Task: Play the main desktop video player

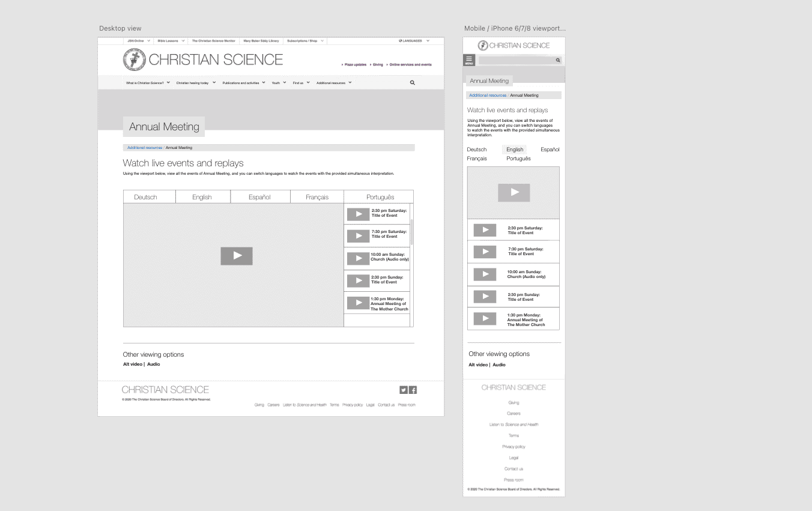Action: pos(237,256)
